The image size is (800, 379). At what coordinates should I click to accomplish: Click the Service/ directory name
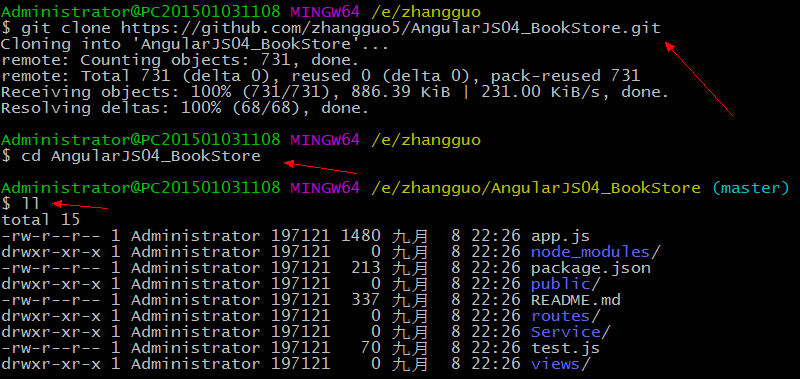click(570, 332)
